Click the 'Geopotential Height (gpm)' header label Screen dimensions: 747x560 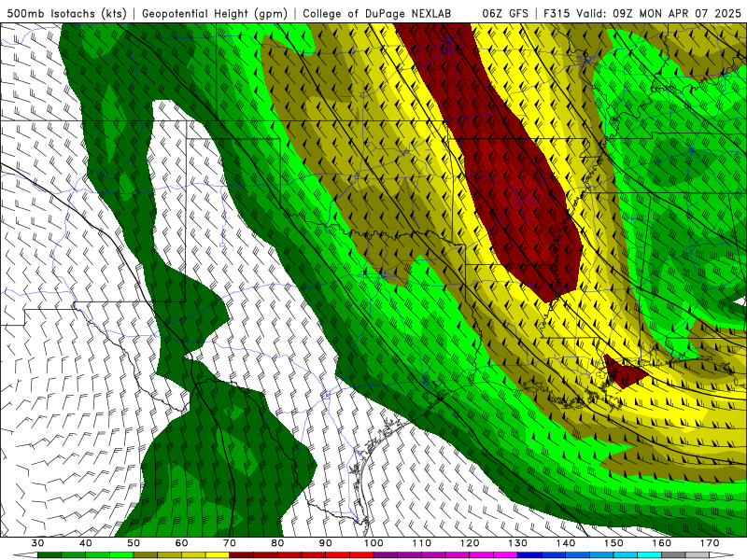coord(215,13)
